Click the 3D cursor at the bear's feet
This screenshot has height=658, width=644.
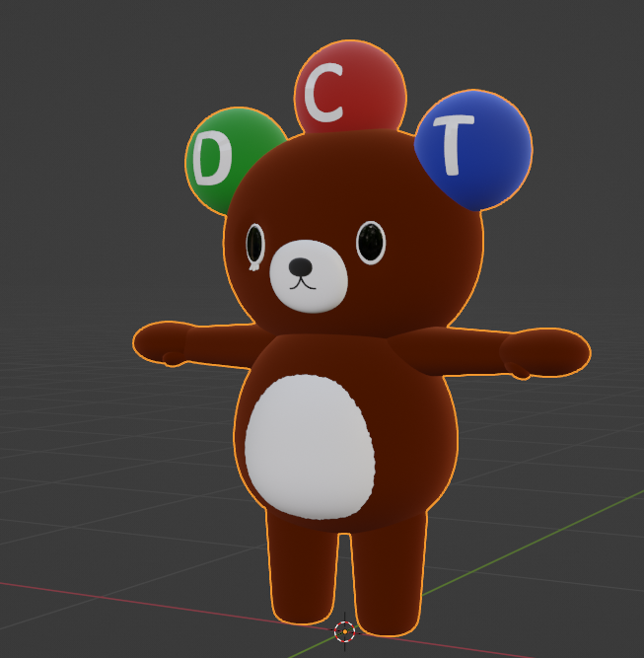344,631
